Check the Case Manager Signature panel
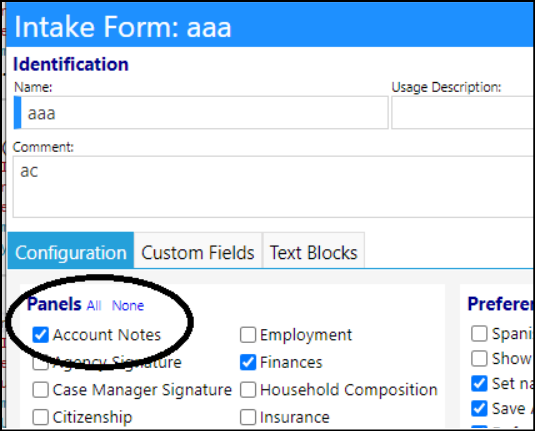Image resolution: width=535 pixels, height=431 pixels. click(40, 390)
